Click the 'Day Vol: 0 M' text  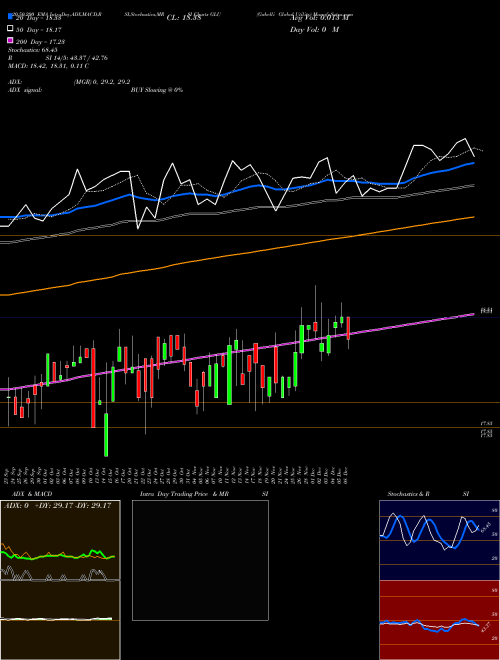point(314,29)
